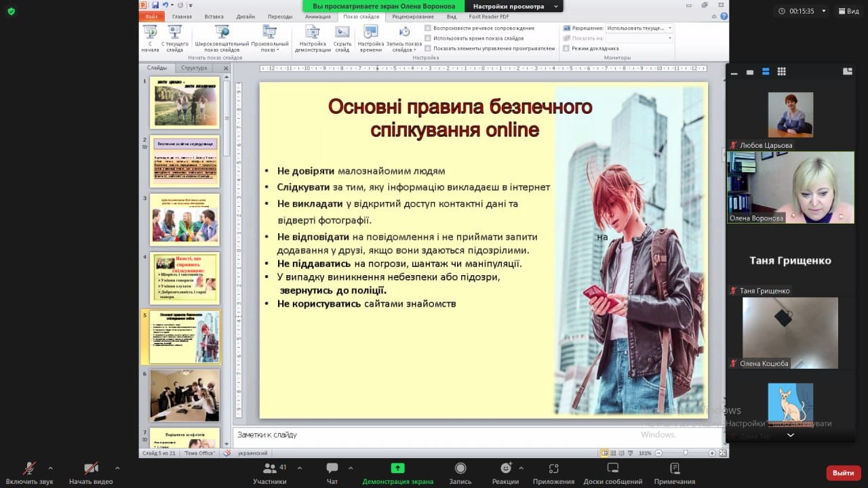Open Доски сообщений whiteboards icon

pyautogui.click(x=613, y=468)
